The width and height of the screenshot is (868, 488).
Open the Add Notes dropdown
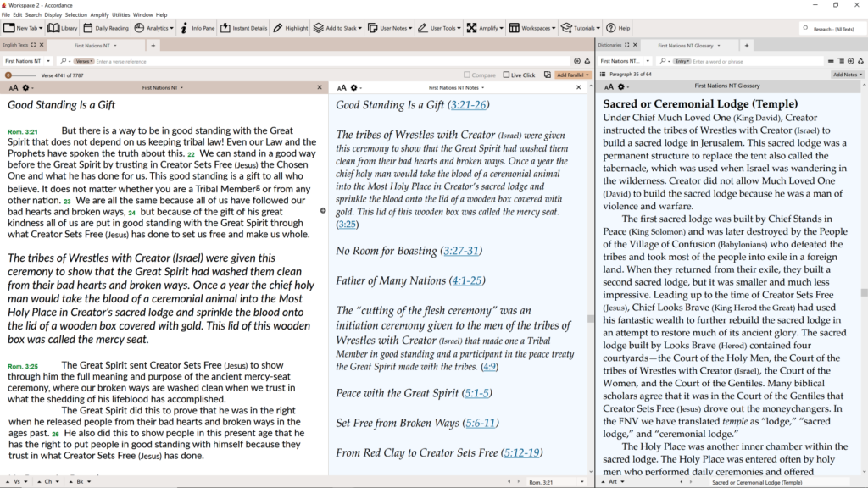point(848,75)
